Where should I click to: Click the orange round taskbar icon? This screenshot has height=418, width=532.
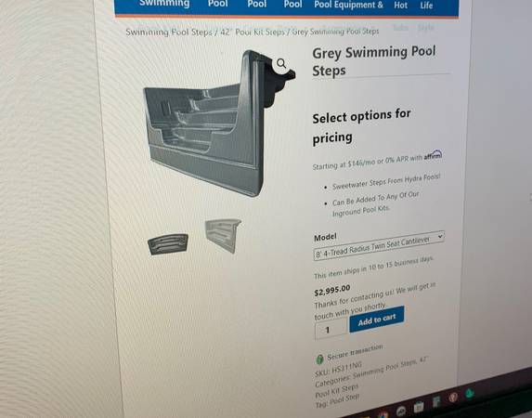pyautogui.click(x=452, y=397)
